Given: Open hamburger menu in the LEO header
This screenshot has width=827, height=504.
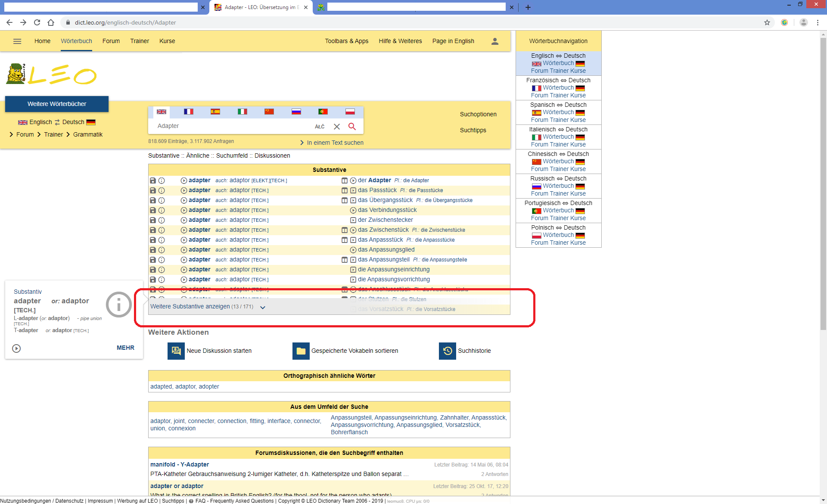Looking at the screenshot, I should point(17,41).
